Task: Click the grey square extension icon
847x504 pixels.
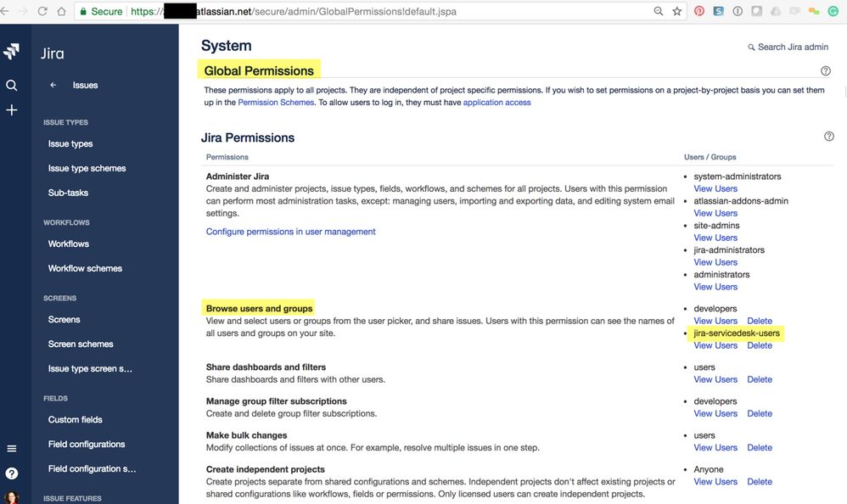Action: pyautogui.click(x=756, y=11)
